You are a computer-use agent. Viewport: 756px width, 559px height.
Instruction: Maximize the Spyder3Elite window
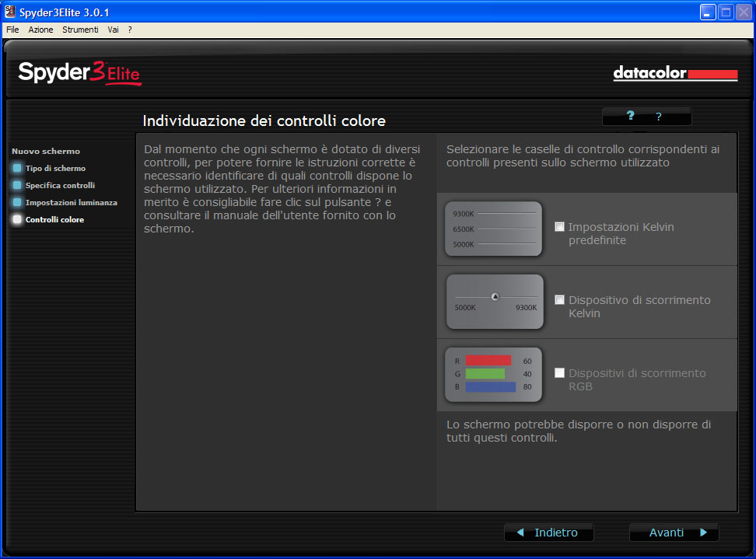pos(726,12)
